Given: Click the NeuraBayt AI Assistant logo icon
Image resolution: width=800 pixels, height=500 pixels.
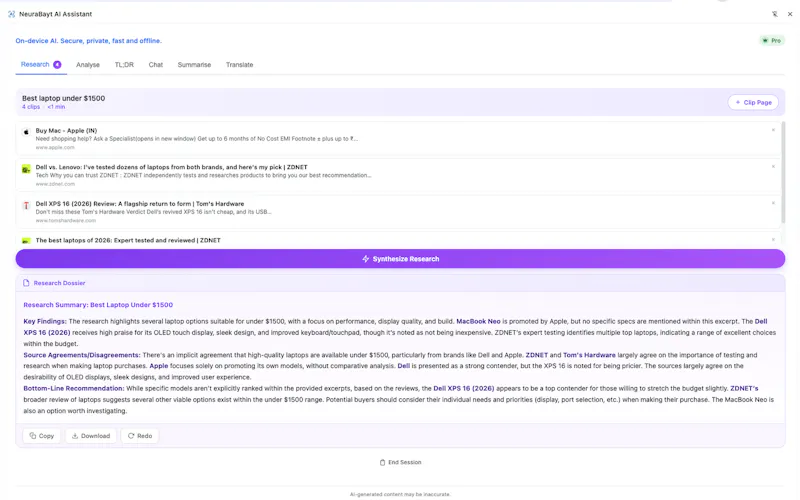Looking at the screenshot, I should [11, 14].
